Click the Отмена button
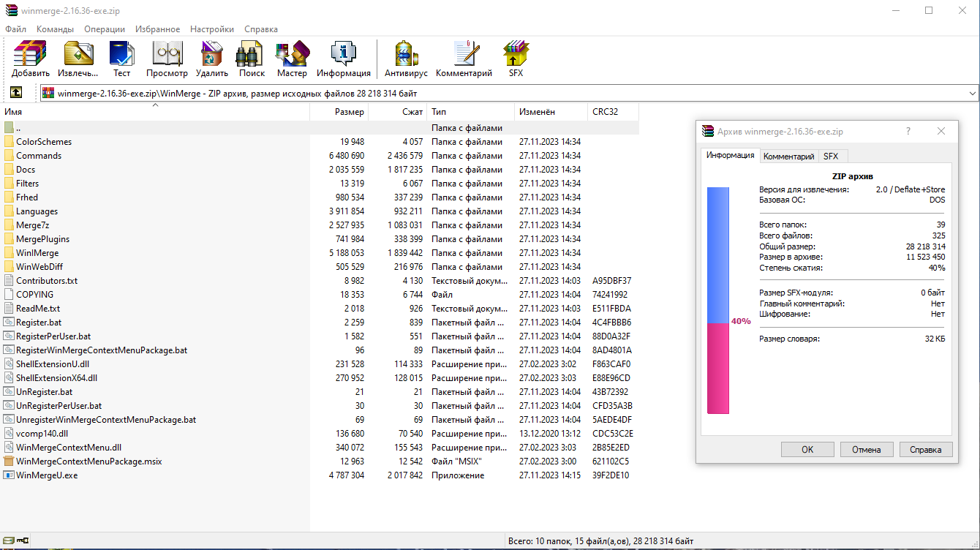Viewport: 980px width, 550px height. (867, 450)
